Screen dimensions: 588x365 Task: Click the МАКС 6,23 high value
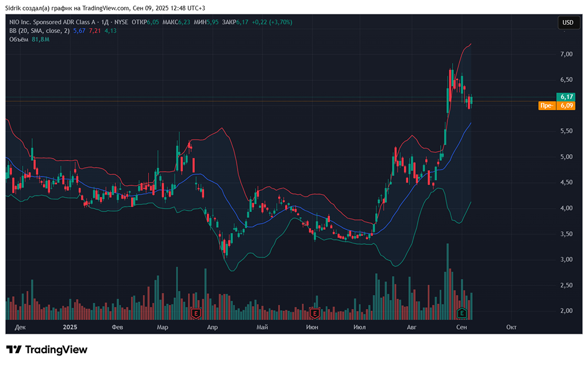[x=176, y=22]
